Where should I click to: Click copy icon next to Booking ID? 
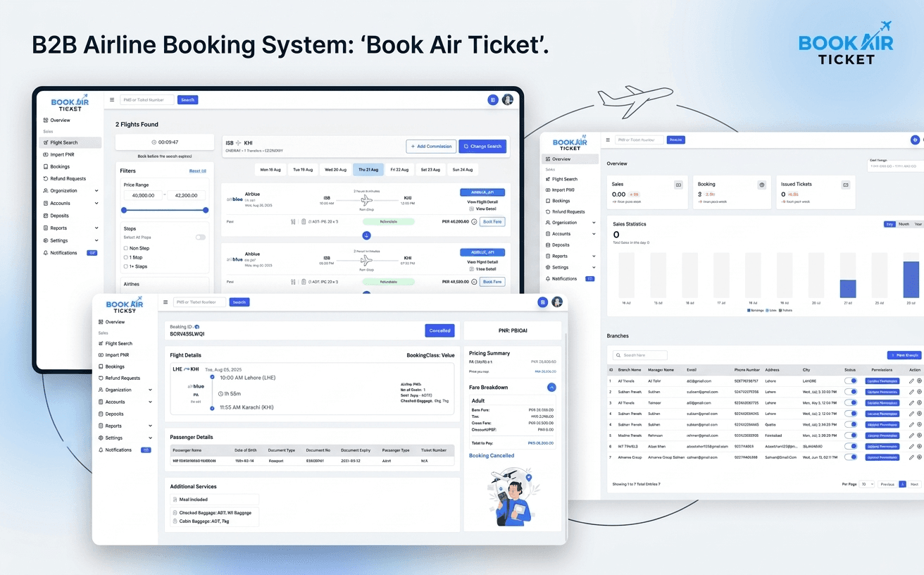(197, 327)
